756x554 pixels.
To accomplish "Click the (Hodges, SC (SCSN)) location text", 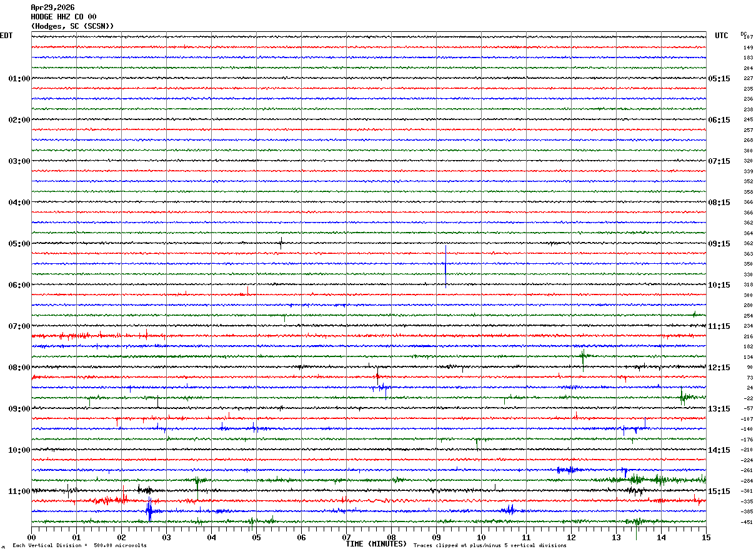I will (72, 26).
